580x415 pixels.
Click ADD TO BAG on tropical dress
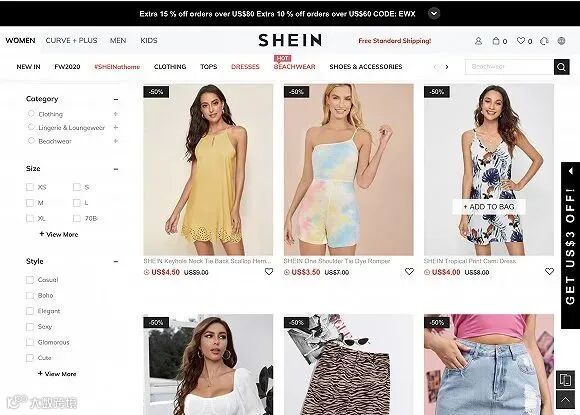(489, 207)
